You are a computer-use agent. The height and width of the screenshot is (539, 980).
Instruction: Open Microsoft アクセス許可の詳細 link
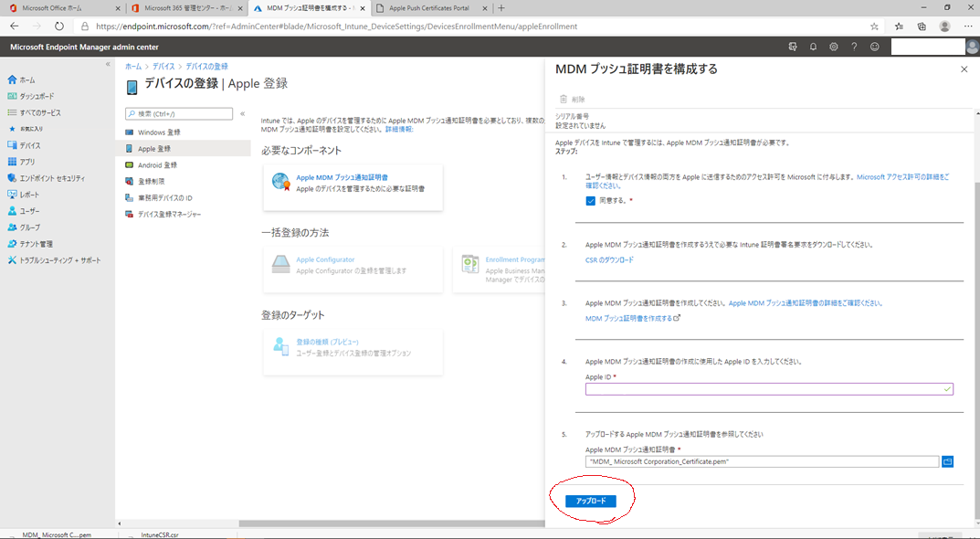[767, 181]
